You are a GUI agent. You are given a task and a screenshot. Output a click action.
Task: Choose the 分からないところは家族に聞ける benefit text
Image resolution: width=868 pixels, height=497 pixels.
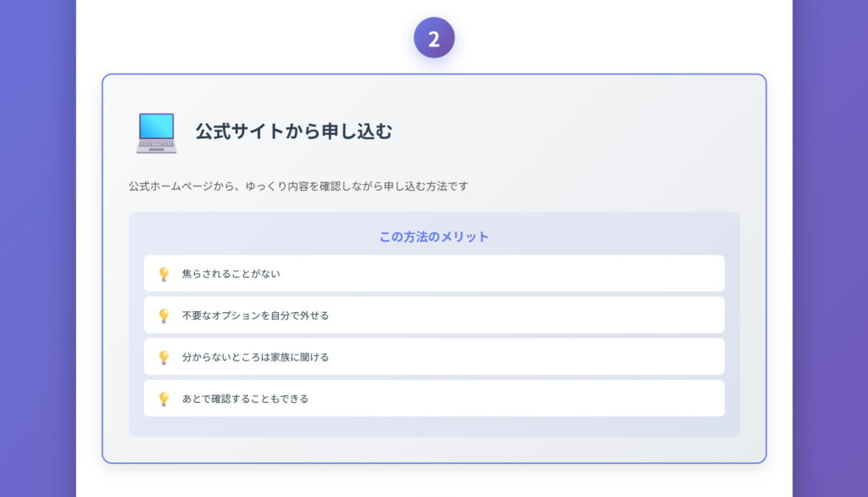[255, 357]
